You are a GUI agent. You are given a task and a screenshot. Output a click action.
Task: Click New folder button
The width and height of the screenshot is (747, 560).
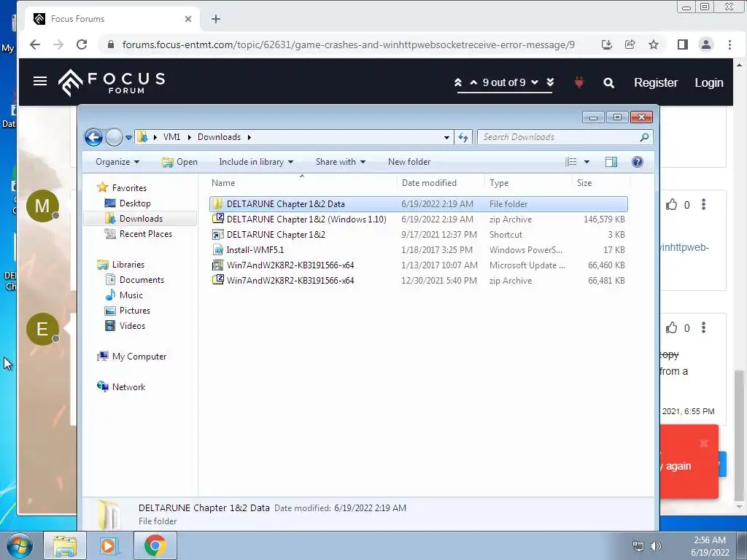click(x=409, y=162)
